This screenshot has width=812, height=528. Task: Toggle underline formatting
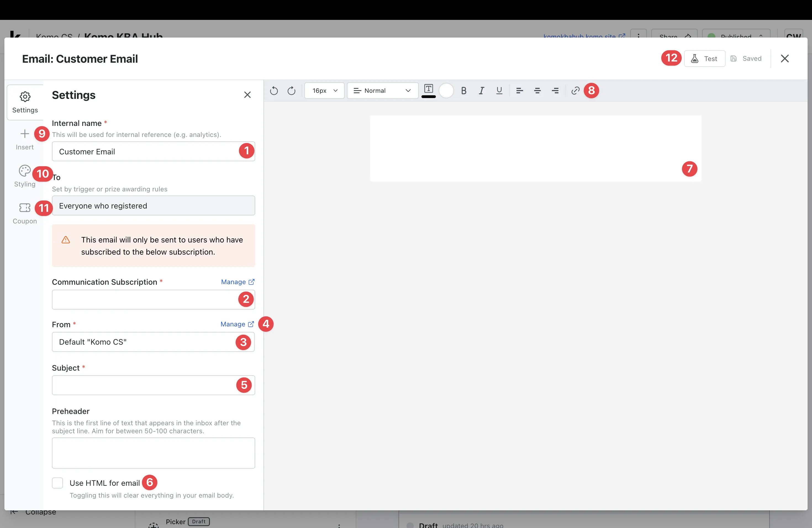(x=499, y=91)
